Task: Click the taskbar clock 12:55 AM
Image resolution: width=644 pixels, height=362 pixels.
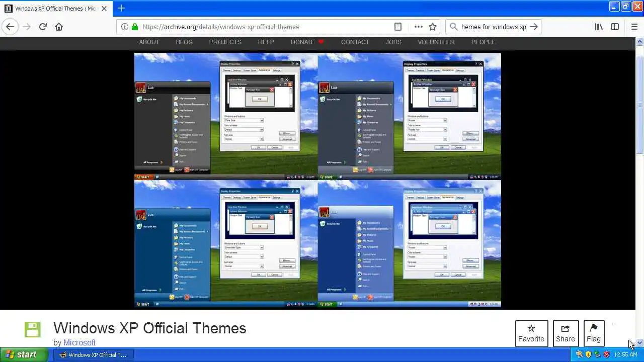Action: (625, 354)
